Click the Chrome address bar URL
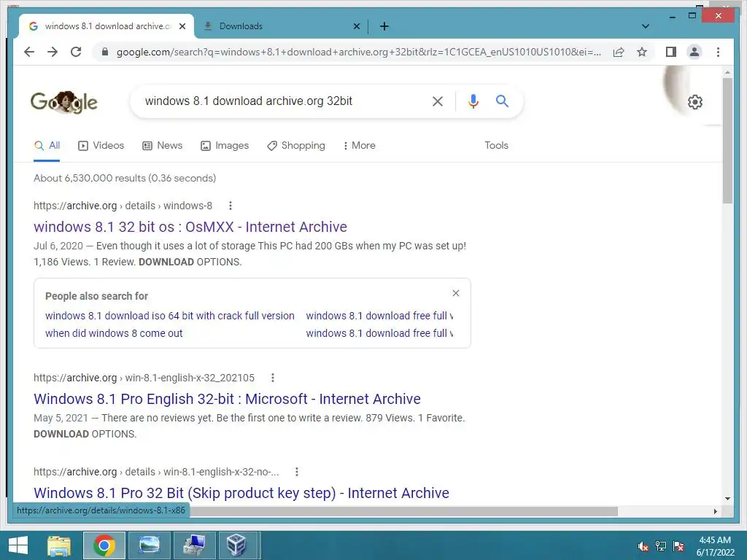This screenshot has height=560, width=747. pyautogui.click(x=358, y=52)
